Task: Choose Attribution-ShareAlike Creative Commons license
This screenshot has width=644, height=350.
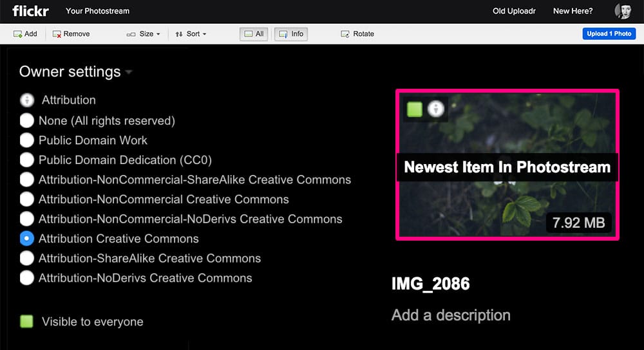Action: point(27,258)
